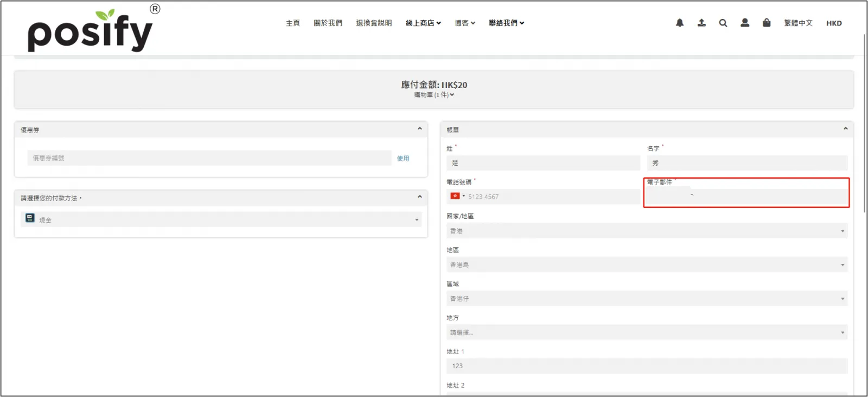This screenshot has height=397, width=868.
Task: Open the 線上商店 menu
Action: 423,23
